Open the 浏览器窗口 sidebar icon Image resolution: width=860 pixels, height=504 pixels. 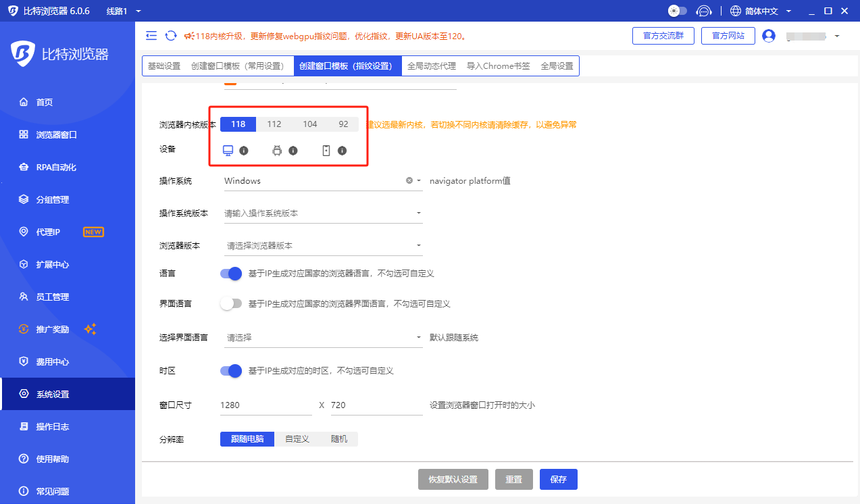coord(24,135)
